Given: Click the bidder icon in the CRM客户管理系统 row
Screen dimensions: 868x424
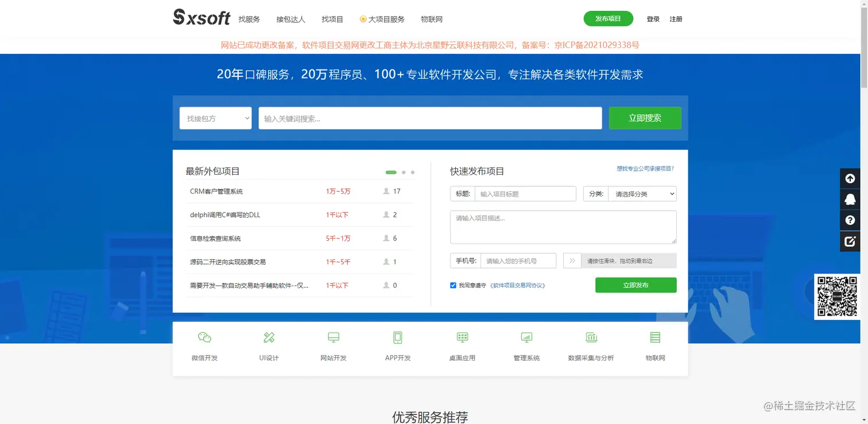Looking at the screenshot, I should (x=386, y=191).
